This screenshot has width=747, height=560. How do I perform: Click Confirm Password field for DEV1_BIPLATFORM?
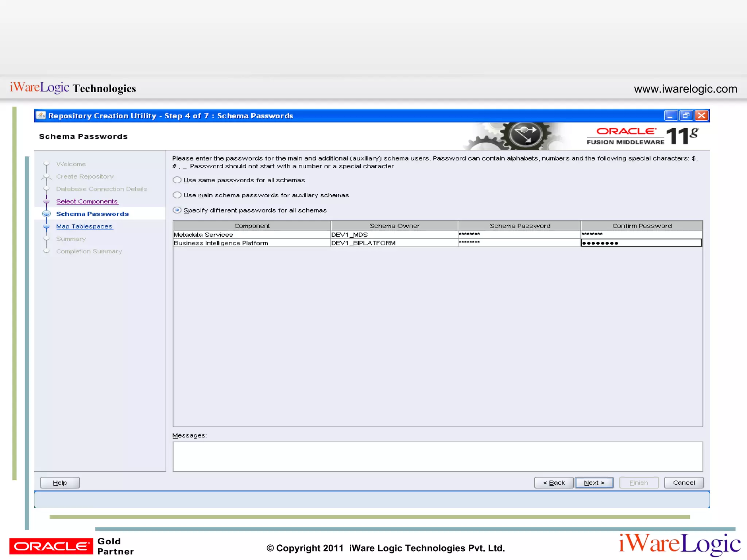pyautogui.click(x=641, y=243)
